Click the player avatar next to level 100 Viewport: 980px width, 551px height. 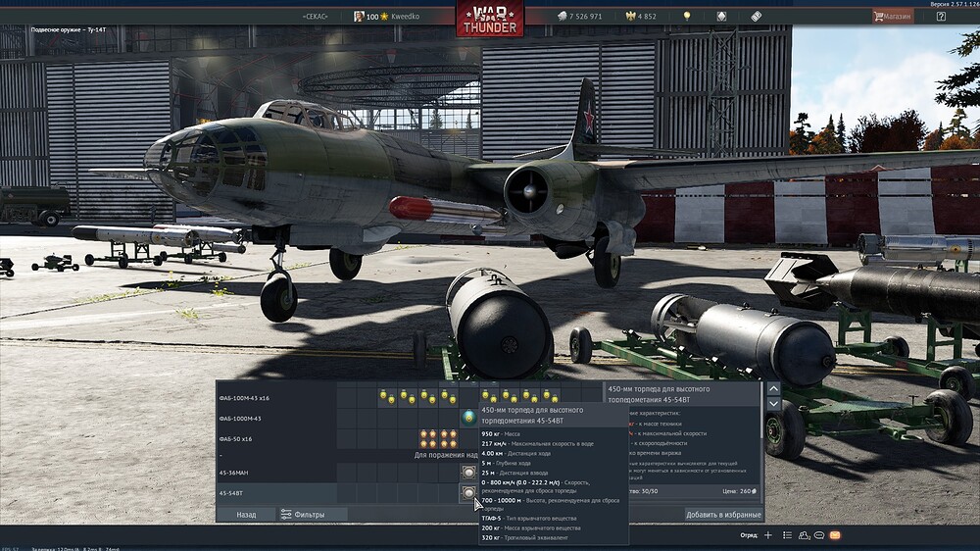click(x=359, y=17)
